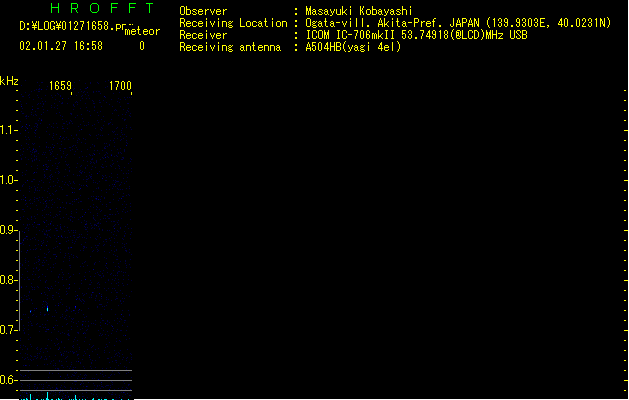This screenshot has height=400, width=629.
Task: Click the bright cyan echo spot in spectrogram
Action: coord(48,309)
